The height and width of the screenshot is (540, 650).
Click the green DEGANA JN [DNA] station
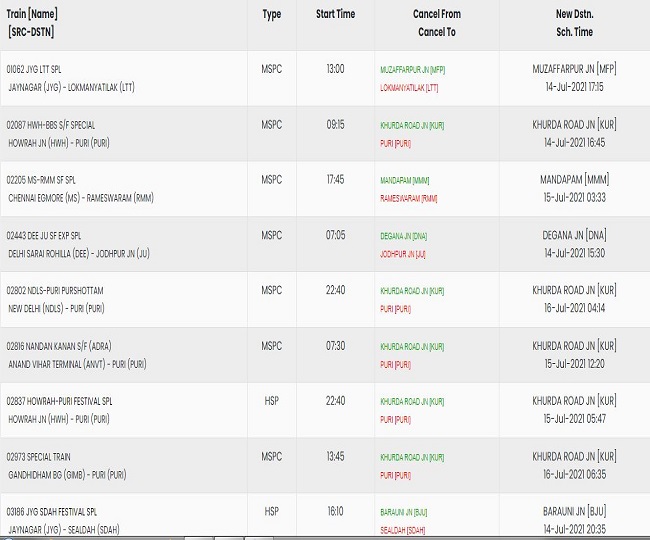(404, 236)
